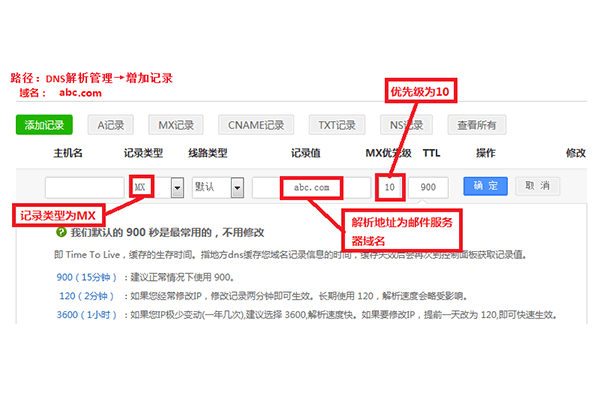600x400 pixels.
Task: Click the TTL field showing 900
Action: 430,187
